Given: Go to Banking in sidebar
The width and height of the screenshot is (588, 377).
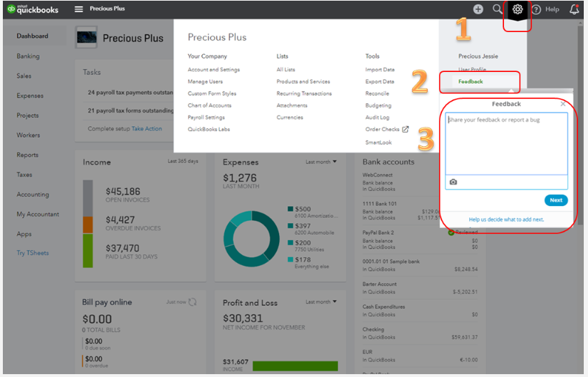Looking at the screenshot, I should (x=28, y=56).
